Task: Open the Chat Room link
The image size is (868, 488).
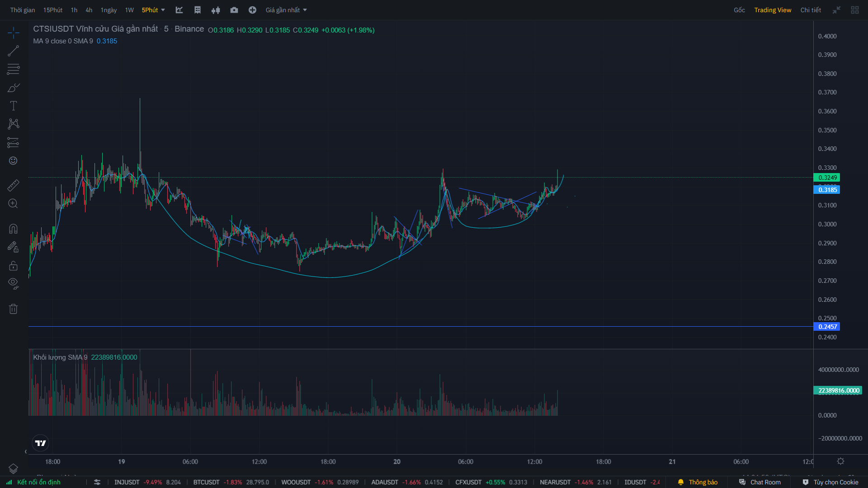Action: pyautogui.click(x=765, y=482)
